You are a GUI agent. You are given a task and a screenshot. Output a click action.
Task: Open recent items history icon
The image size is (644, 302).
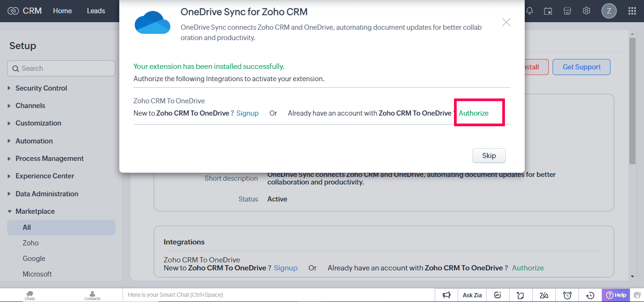(590, 295)
